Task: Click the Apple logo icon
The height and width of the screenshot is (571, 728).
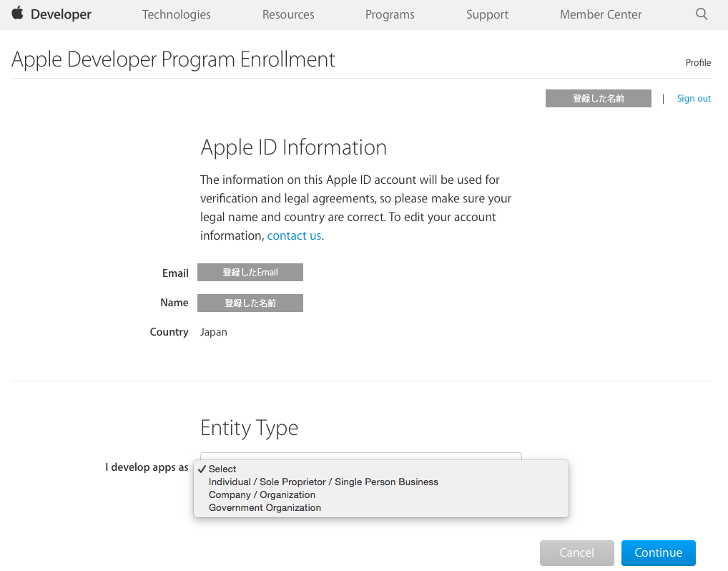Action: [18, 13]
